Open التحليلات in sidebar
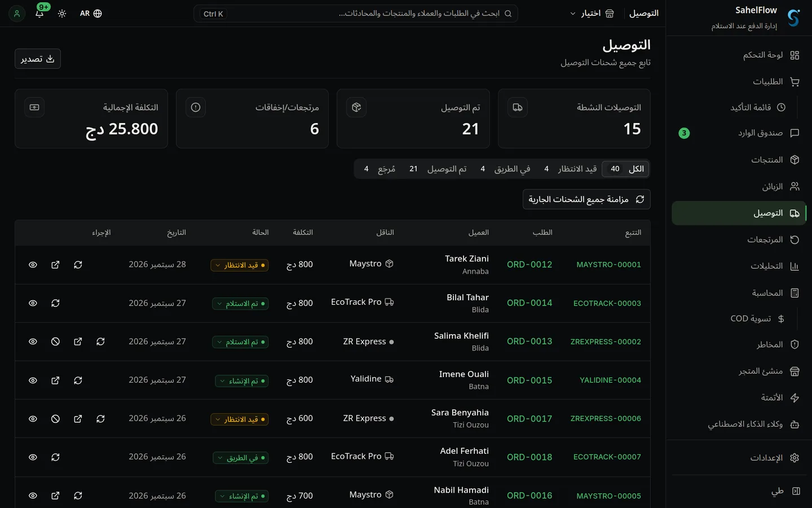Image resolution: width=812 pixels, height=508 pixels. click(x=739, y=266)
